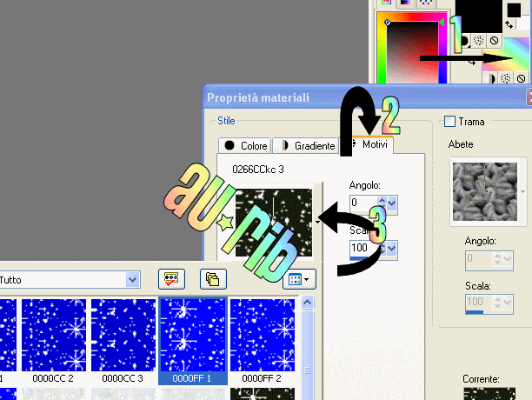Click the Trama Scala value field
The height and width of the screenshot is (400, 532).
coord(480,303)
